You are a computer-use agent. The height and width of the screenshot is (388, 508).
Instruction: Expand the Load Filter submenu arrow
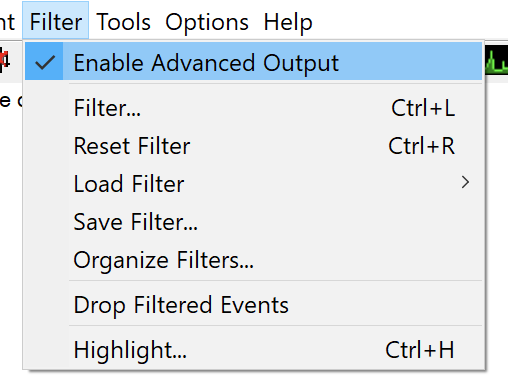point(465,182)
